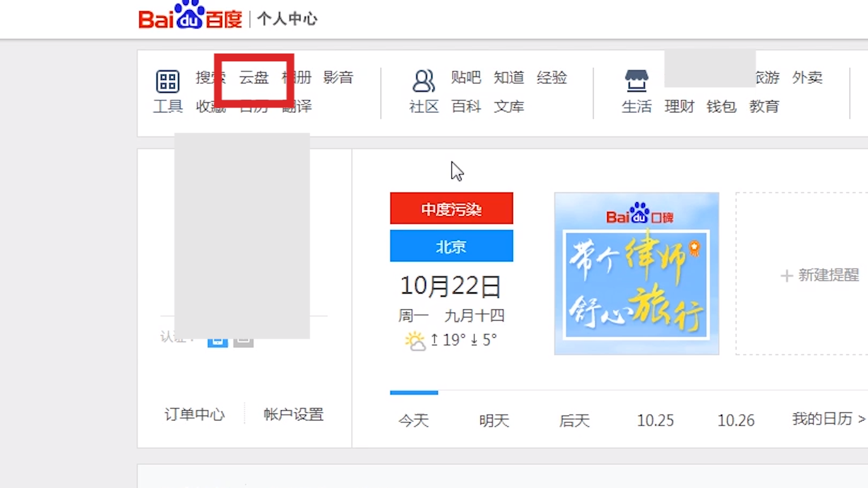Open 帐户设置
Screen dimensions: 868x488
point(294,415)
